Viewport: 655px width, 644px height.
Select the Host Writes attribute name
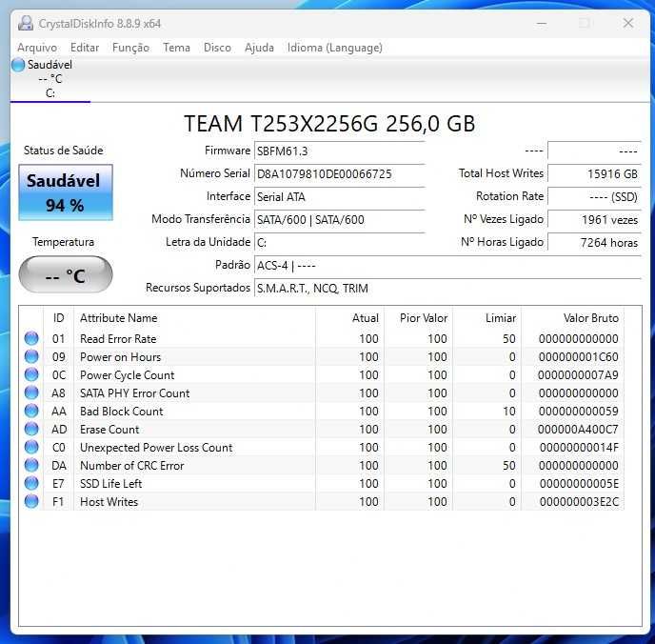[x=109, y=501]
